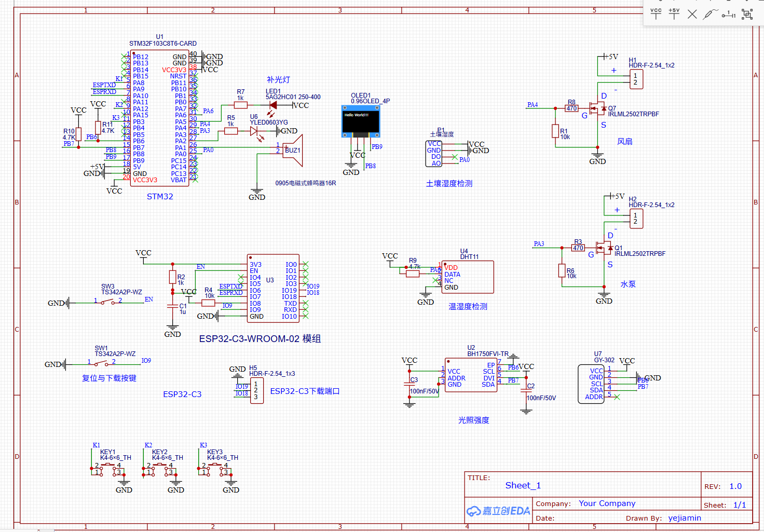Click the Your Company field
The height and width of the screenshot is (532, 764).
[x=607, y=503]
